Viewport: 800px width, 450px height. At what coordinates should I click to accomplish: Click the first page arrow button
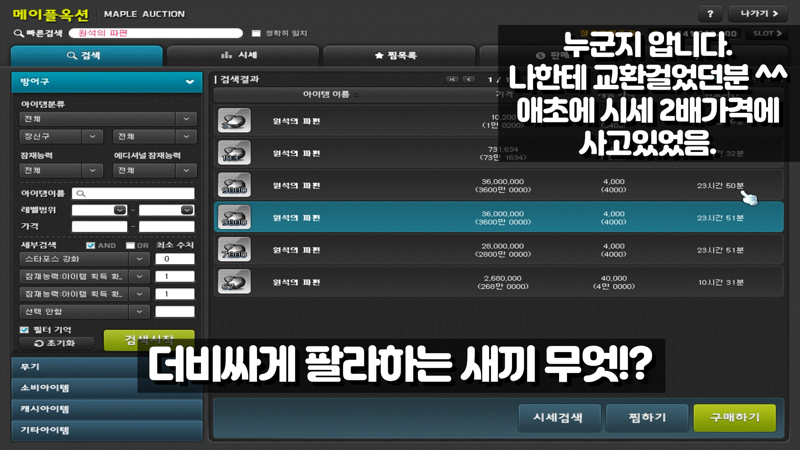tap(452, 80)
